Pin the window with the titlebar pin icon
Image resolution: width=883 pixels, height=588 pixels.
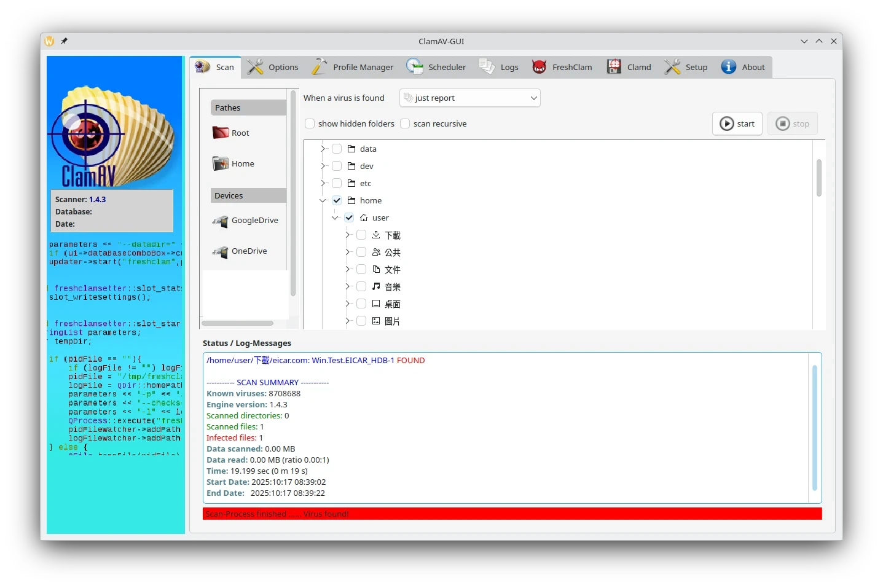pos(64,41)
